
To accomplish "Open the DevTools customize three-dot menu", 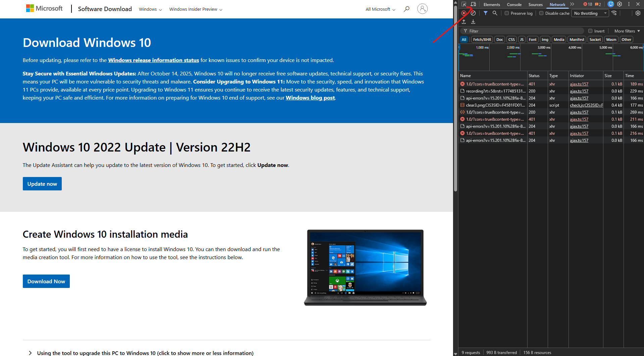I will [629, 4].
